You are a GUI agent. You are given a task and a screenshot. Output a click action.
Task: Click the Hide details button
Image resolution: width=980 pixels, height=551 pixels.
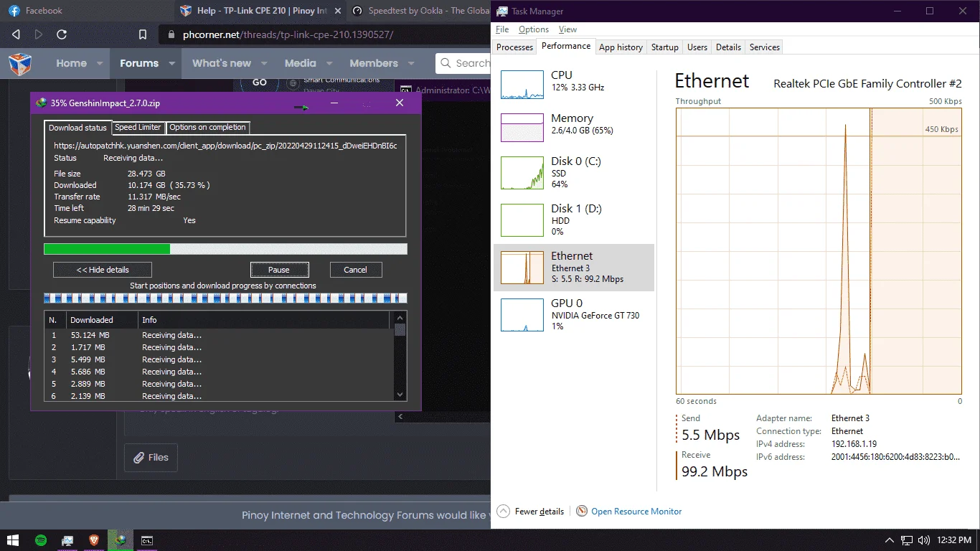tap(103, 270)
